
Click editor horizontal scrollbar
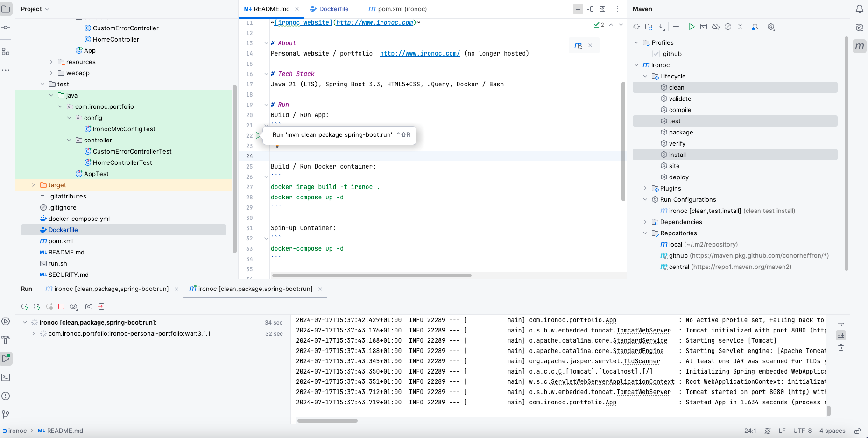point(372,276)
